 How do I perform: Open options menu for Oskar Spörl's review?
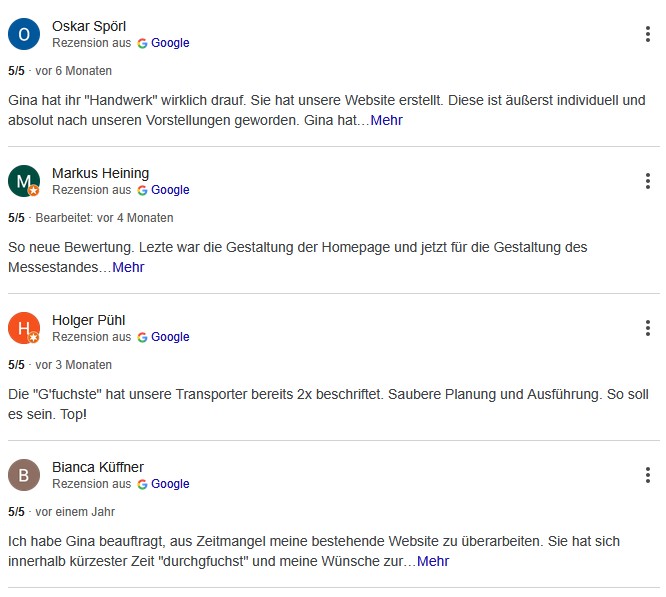pyautogui.click(x=648, y=34)
